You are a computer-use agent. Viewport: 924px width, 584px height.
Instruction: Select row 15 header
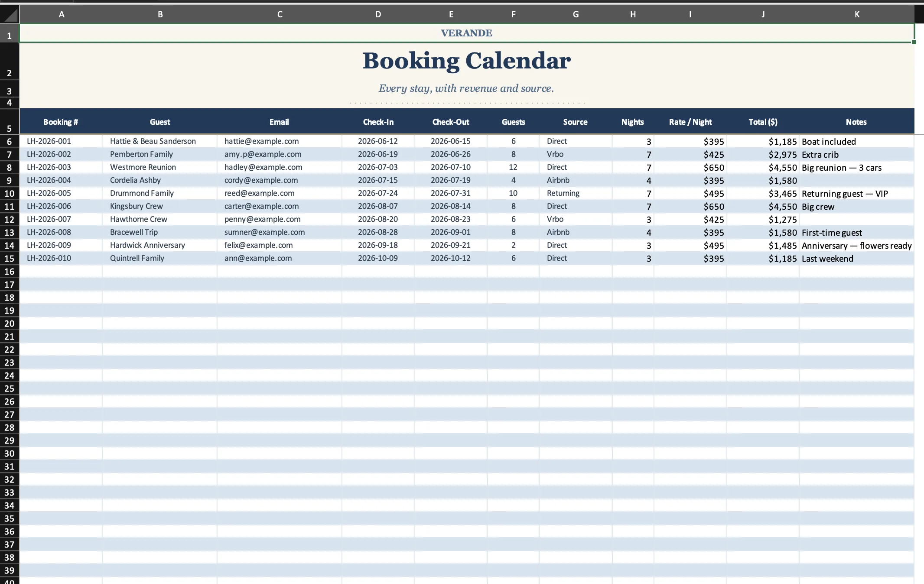[10, 258]
